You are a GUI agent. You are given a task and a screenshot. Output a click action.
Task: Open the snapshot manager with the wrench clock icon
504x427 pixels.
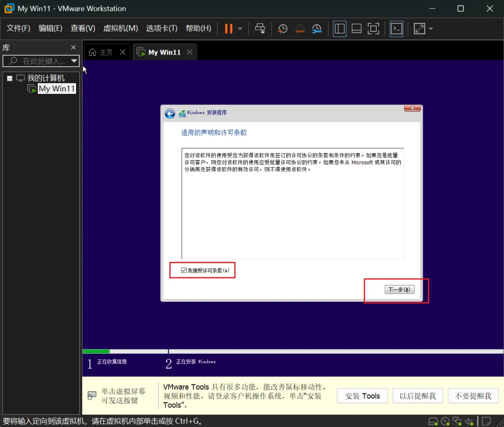316,28
